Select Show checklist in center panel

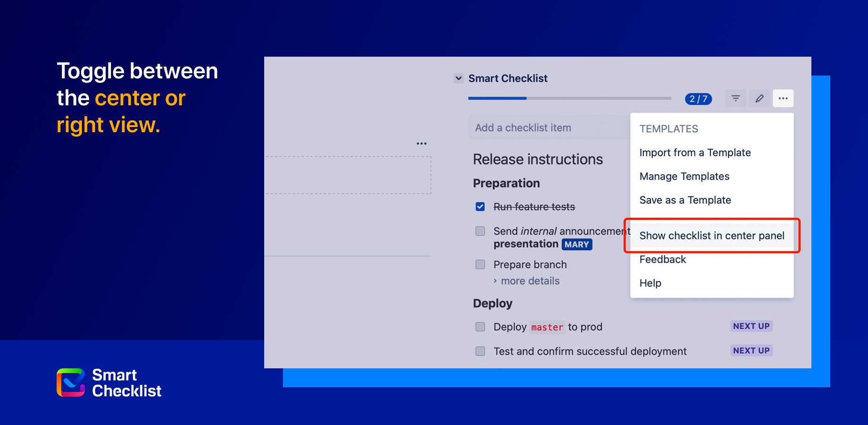click(x=712, y=236)
